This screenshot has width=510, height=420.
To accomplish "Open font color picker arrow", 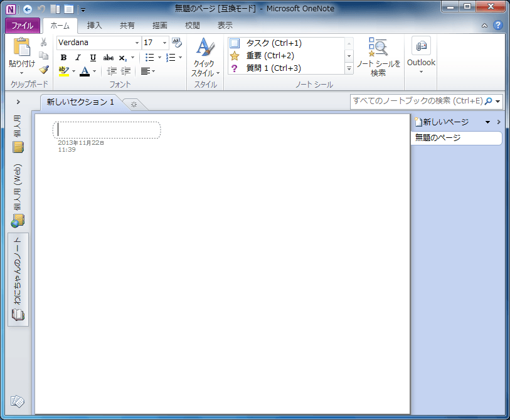I will (x=94, y=71).
